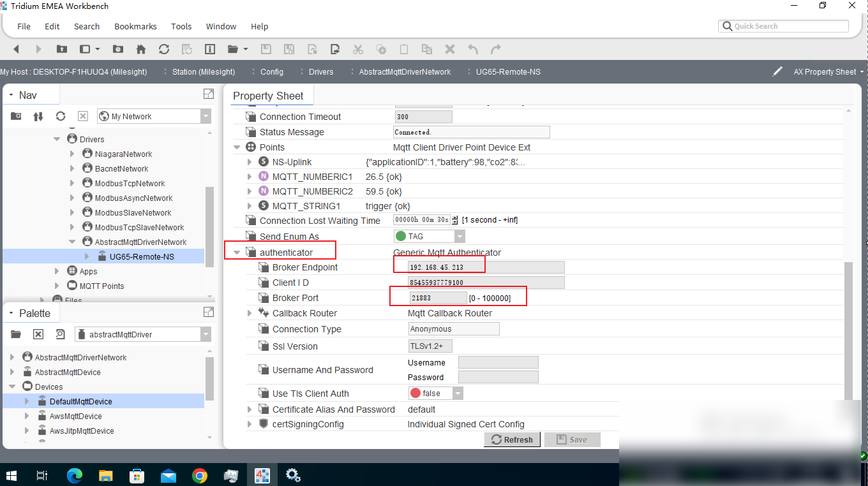Click Drivers in the breadcrumb path
Viewport: 868px width, 486px height.
coord(321,71)
